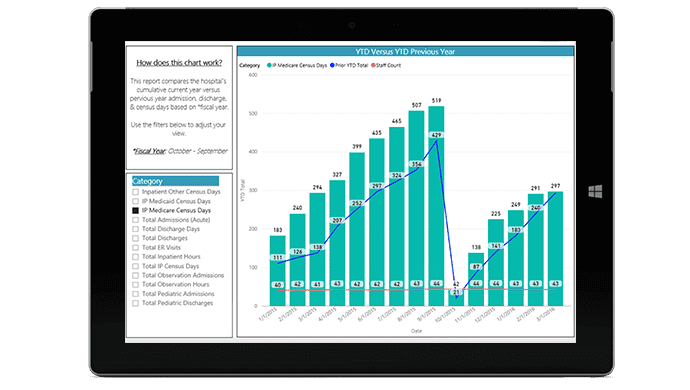Screen dimensions: 690x390
Task: Click the Category slicer header
Action: pyautogui.click(x=175, y=181)
